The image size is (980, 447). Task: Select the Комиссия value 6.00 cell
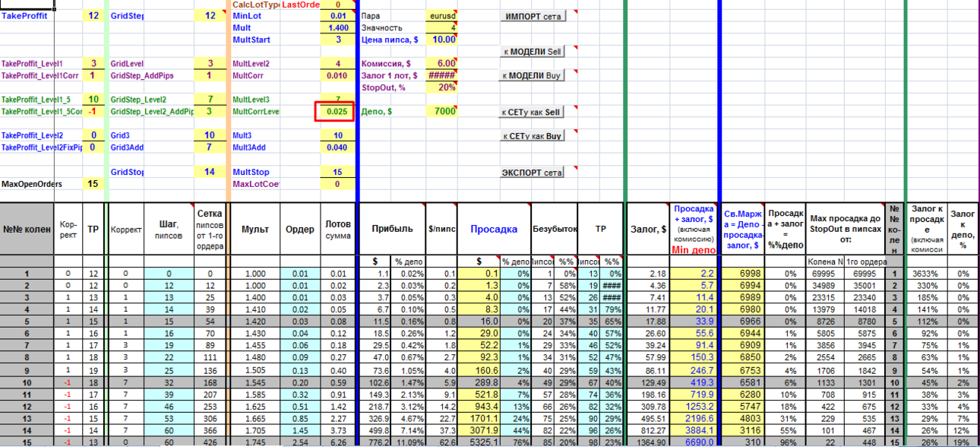442,64
